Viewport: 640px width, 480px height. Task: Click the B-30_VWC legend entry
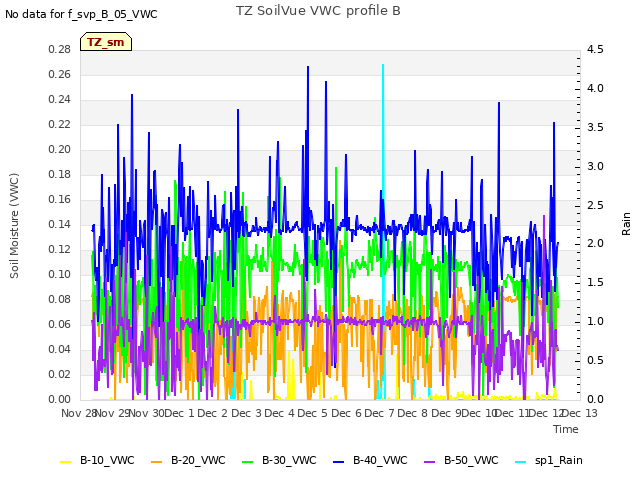coord(279,461)
